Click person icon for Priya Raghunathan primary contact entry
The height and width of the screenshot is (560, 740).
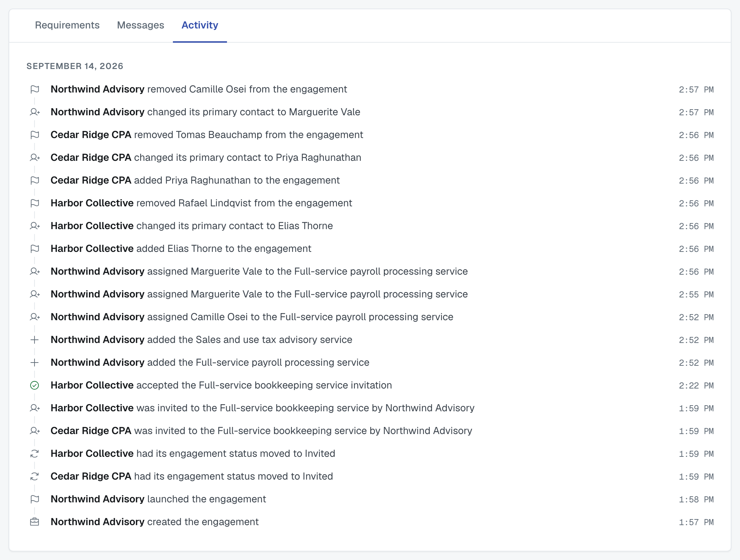[35, 158]
